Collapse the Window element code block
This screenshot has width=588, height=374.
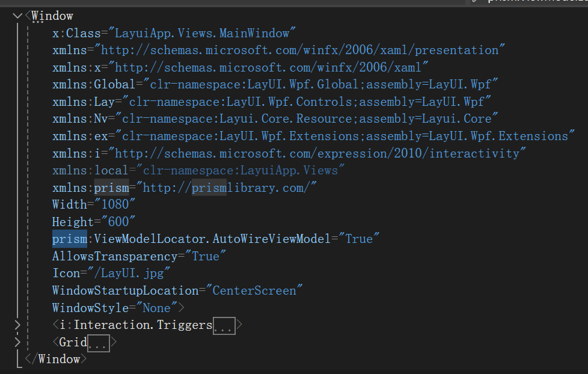17,16
